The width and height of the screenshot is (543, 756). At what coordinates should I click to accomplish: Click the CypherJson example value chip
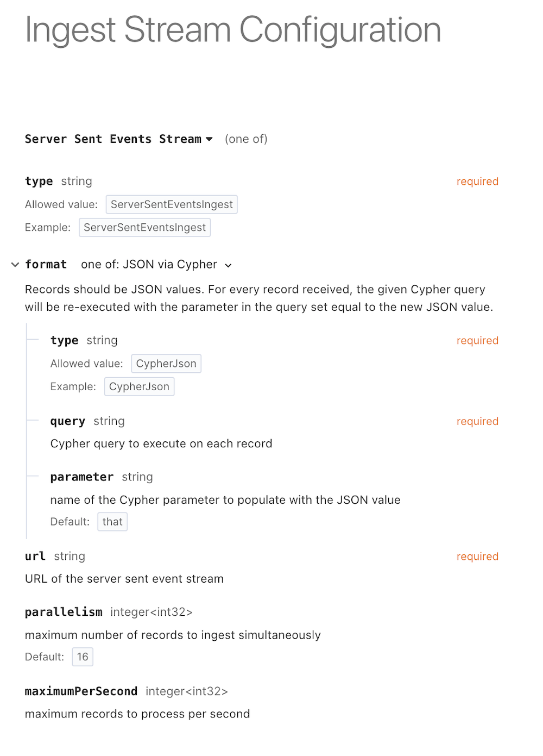pos(139,386)
